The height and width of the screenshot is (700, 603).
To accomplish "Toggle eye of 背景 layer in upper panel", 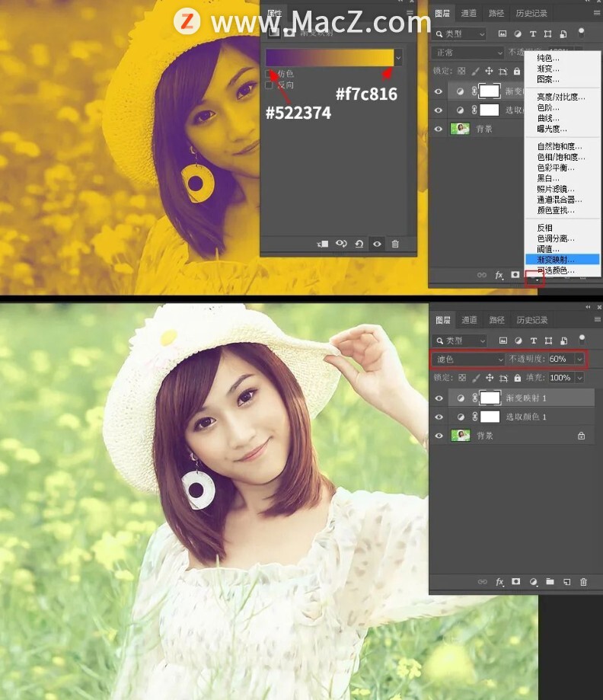I will (x=439, y=129).
